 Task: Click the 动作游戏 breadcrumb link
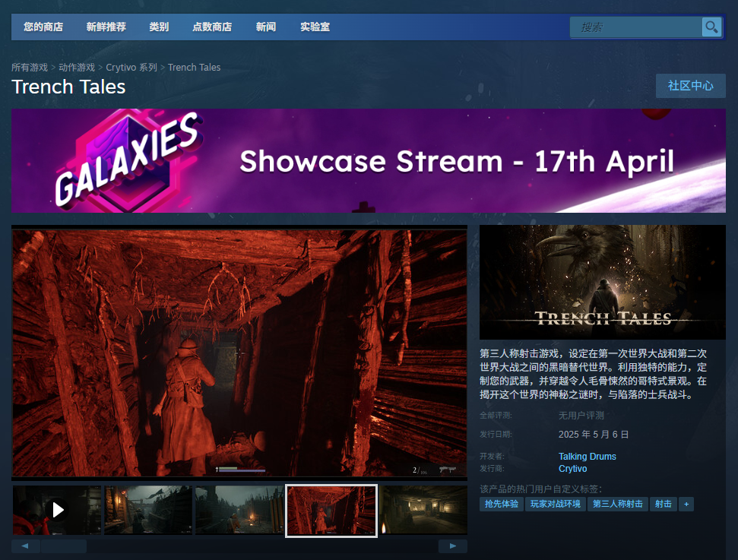coord(77,68)
